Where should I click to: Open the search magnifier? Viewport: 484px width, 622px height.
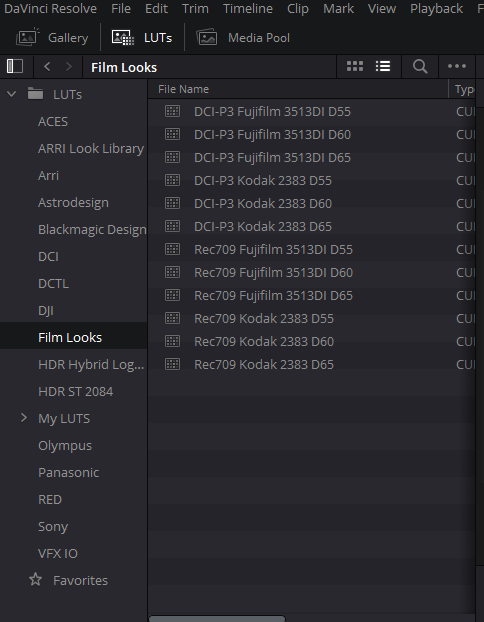click(420, 66)
